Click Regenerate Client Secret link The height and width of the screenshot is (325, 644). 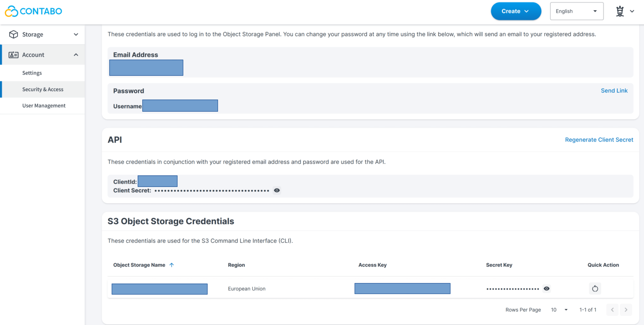click(x=599, y=140)
